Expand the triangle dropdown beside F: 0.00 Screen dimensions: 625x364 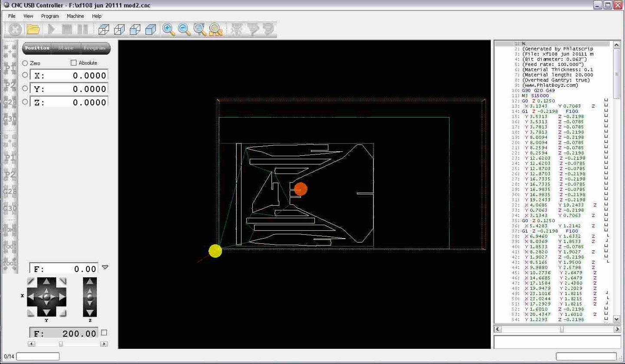pyautogui.click(x=105, y=267)
